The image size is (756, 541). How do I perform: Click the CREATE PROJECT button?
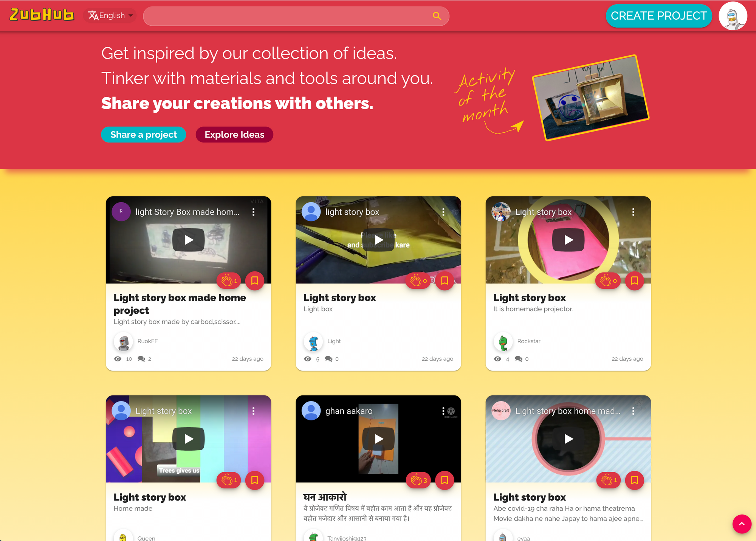coord(659,16)
